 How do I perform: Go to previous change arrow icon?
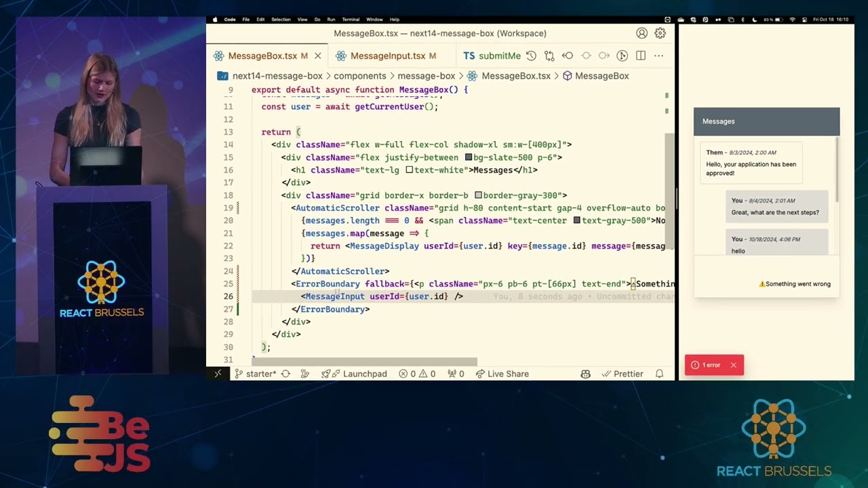click(568, 56)
